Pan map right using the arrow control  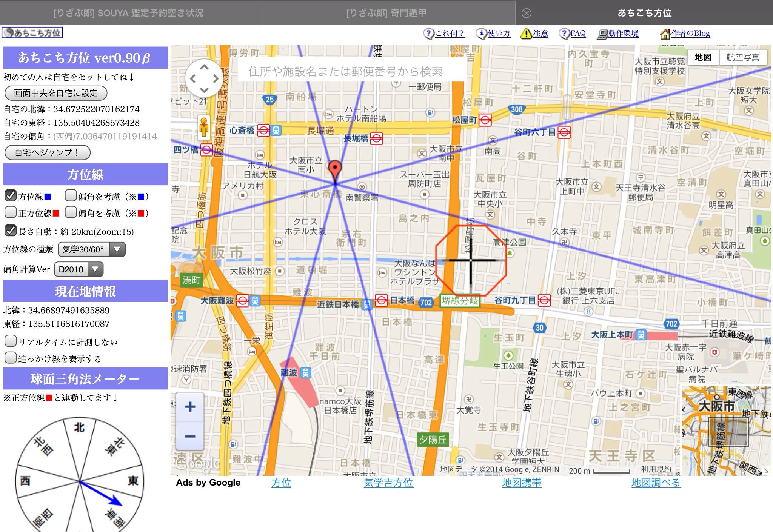[216, 78]
